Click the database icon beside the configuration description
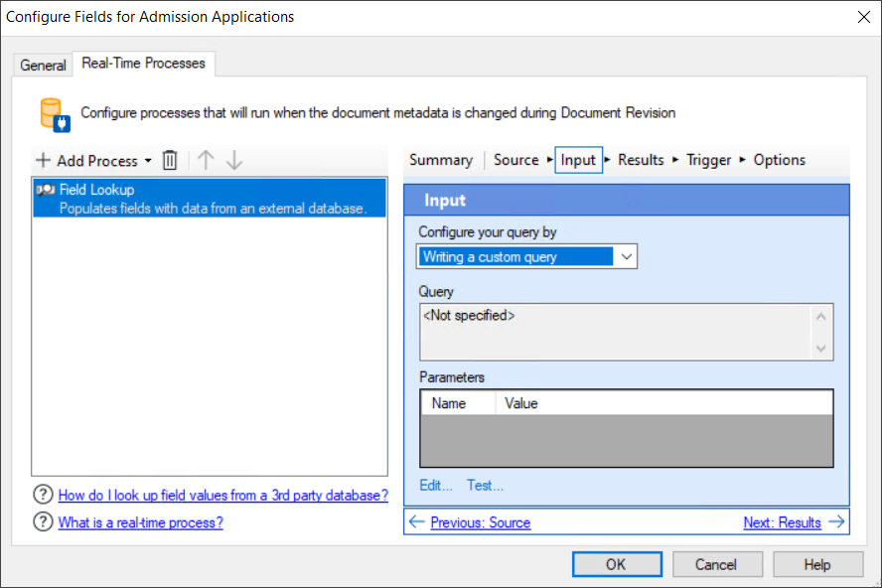Image resolution: width=882 pixels, height=588 pixels. [53, 112]
